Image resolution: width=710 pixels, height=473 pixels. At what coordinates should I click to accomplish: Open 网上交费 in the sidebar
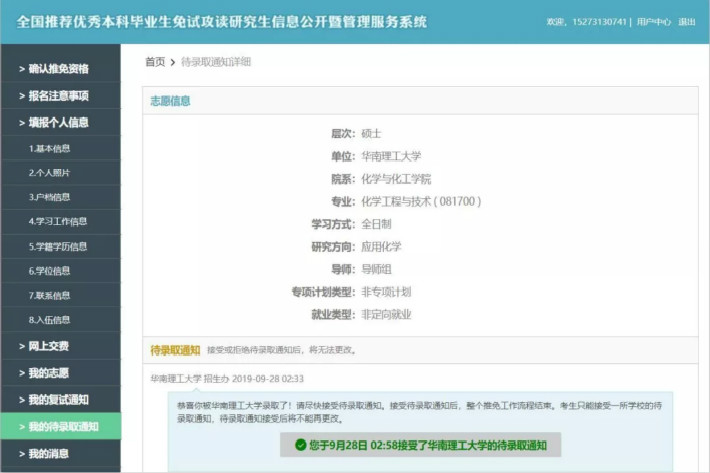coord(48,346)
